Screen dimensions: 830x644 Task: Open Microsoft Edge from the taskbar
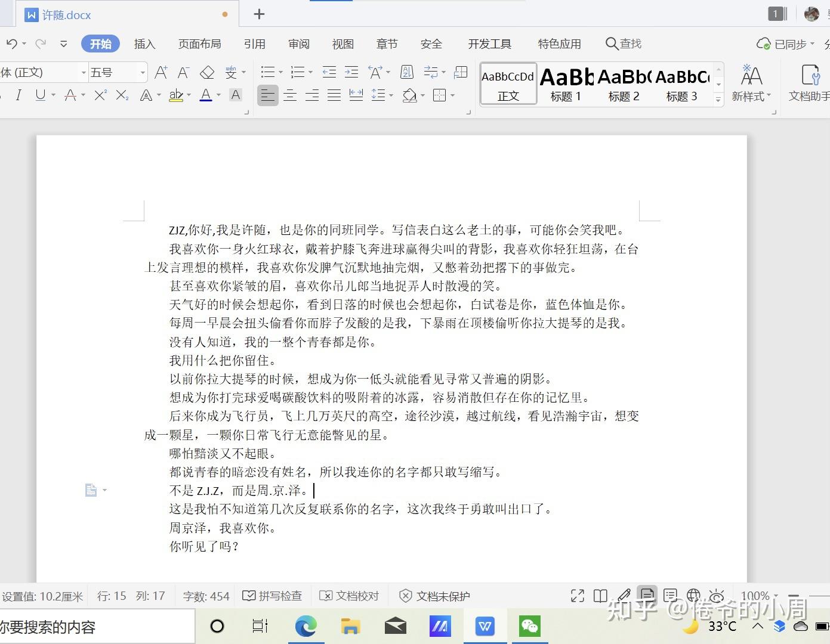pyautogui.click(x=306, y=626)
